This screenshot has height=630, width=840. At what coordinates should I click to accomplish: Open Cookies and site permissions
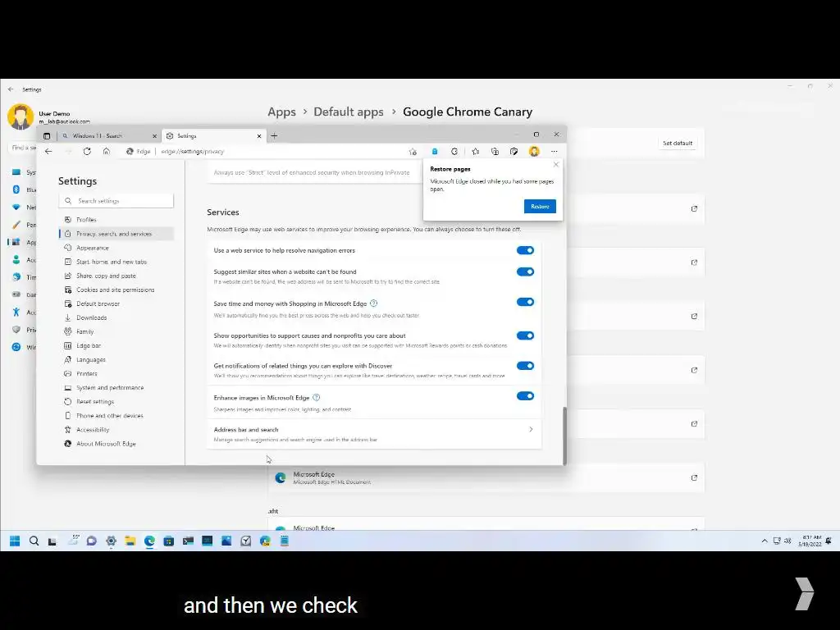pyautogui.click(x=116, y=290)
